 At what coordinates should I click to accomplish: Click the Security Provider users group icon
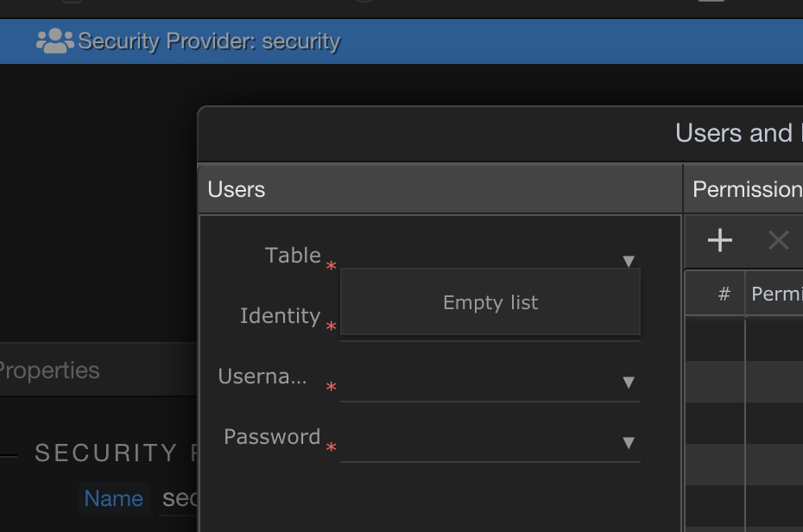click(54, 41)
